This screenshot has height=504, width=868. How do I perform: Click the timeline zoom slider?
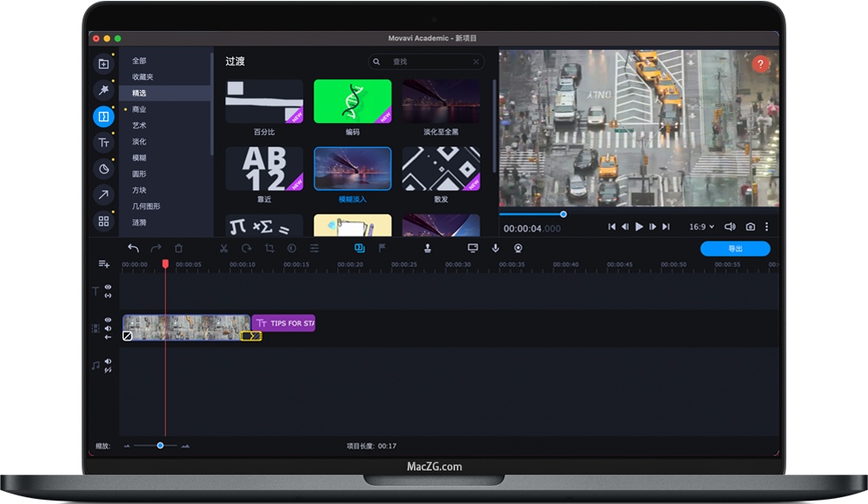coord(160,446)
